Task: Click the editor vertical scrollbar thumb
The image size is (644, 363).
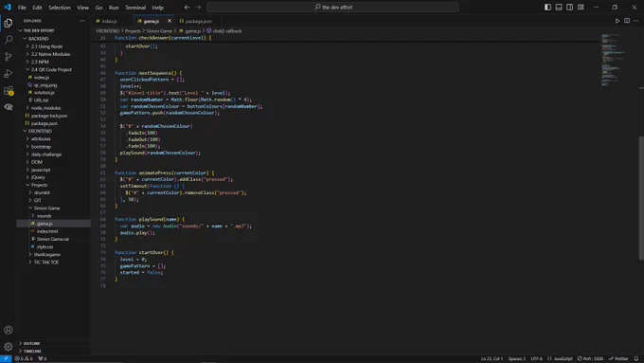Action: (641, 198)
